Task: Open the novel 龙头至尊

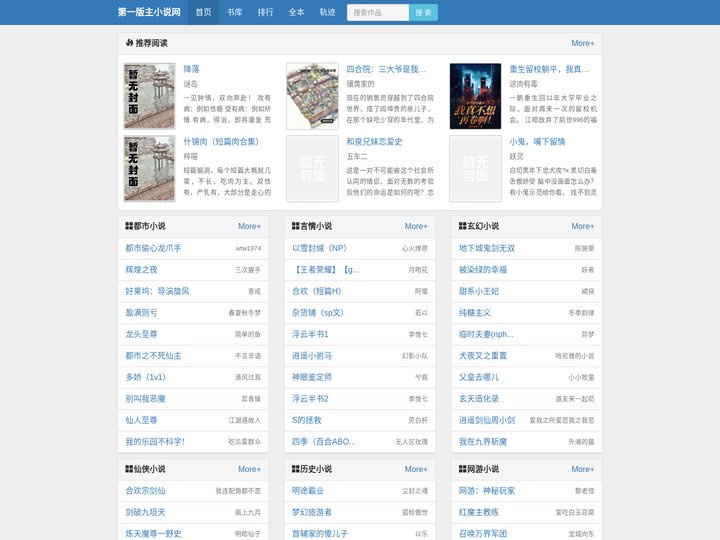Action: (141, 334)
